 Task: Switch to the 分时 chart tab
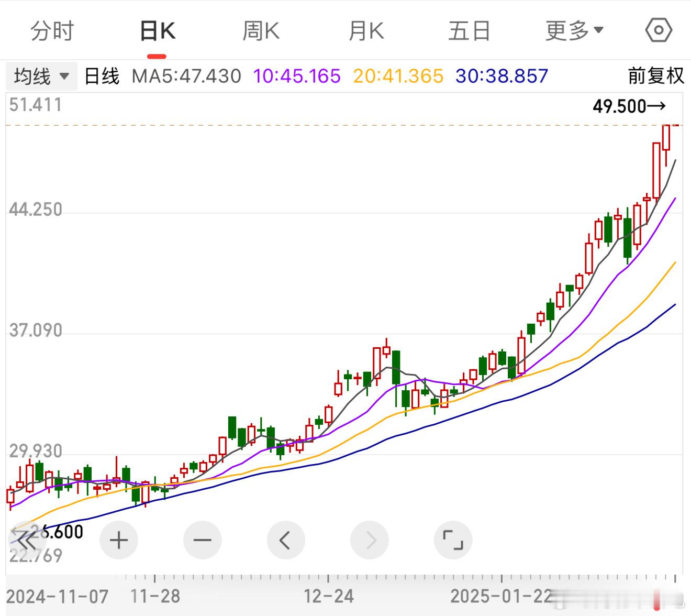pyautogui.click(x=52, y=31)
